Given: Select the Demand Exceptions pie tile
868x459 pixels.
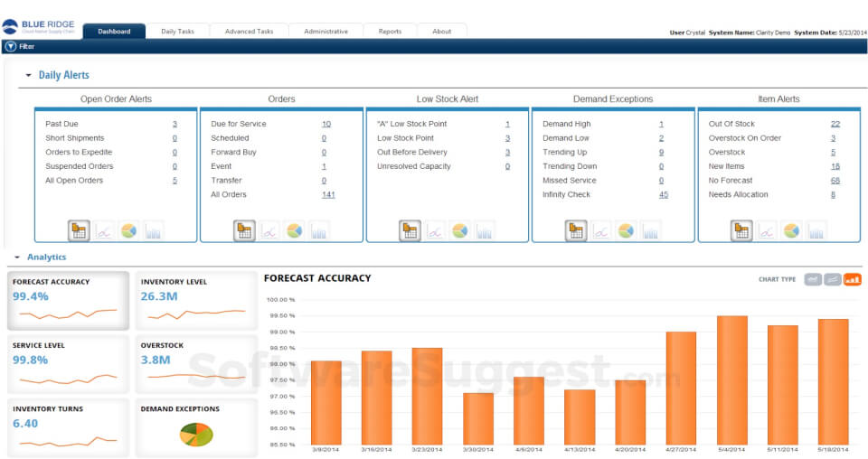Looking at the screenshot, I should (x=196, y=427).
